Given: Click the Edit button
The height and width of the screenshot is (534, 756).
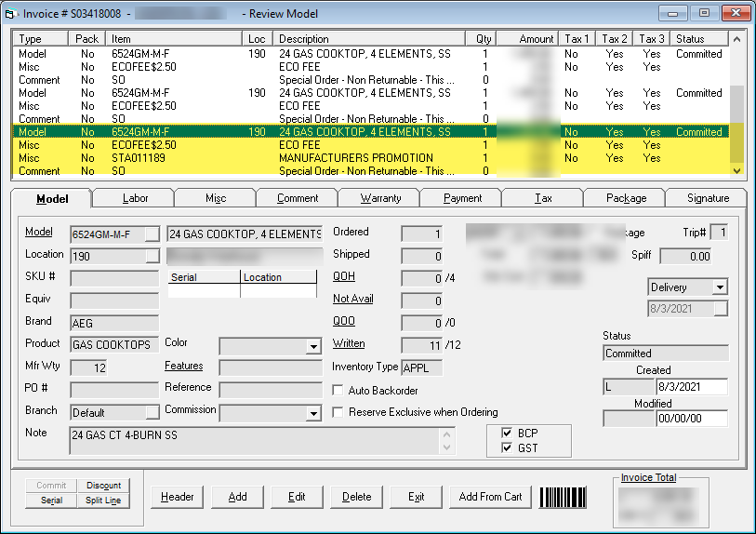Looking at the screenshot, I should (297, 497).
